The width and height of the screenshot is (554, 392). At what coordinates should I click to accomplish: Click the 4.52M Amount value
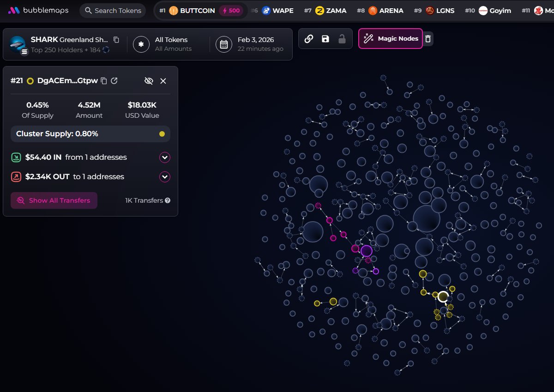pos(89,105)
